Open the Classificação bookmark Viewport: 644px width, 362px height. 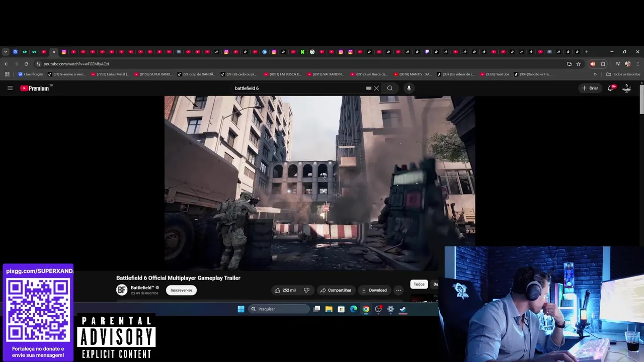[30, 74]
